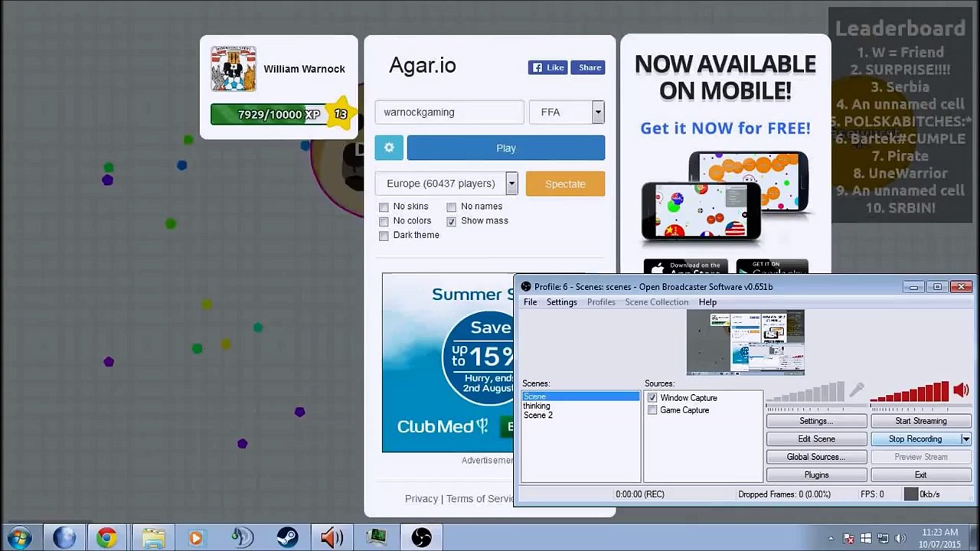
Task: Open the media player taskbar icon
Action: (196, 538)
